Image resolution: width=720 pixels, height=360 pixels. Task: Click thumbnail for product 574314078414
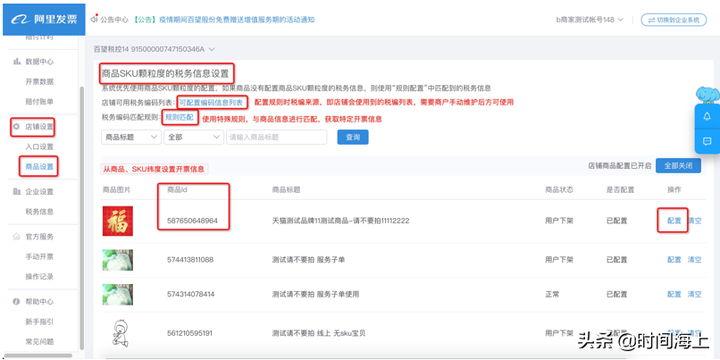(x=118, y=294)
